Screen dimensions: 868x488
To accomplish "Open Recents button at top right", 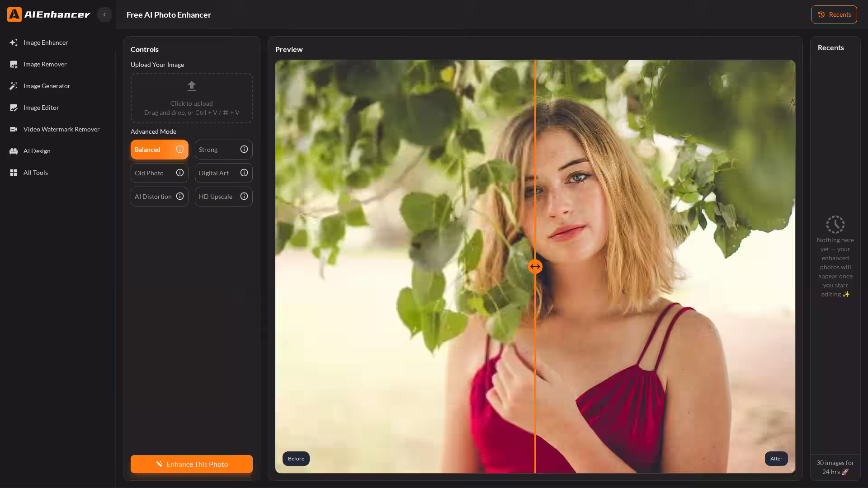I will [834, 14].
